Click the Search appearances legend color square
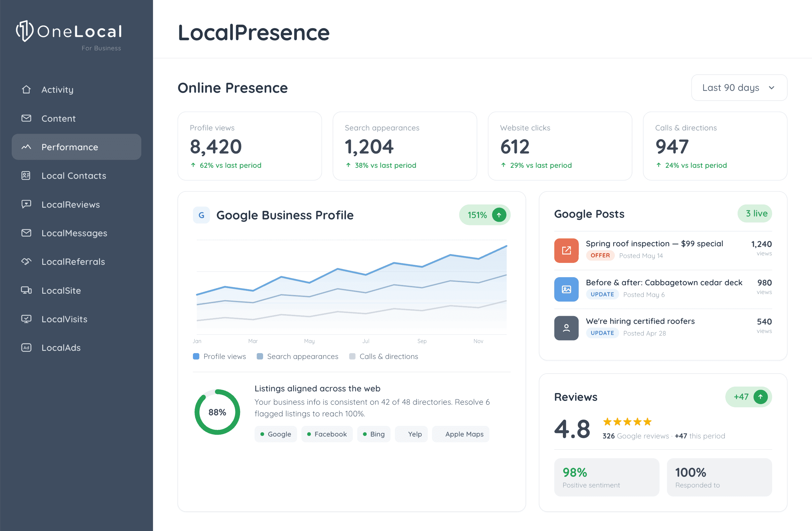This screenshot has width=812, height=531. [x=260, y=356]
